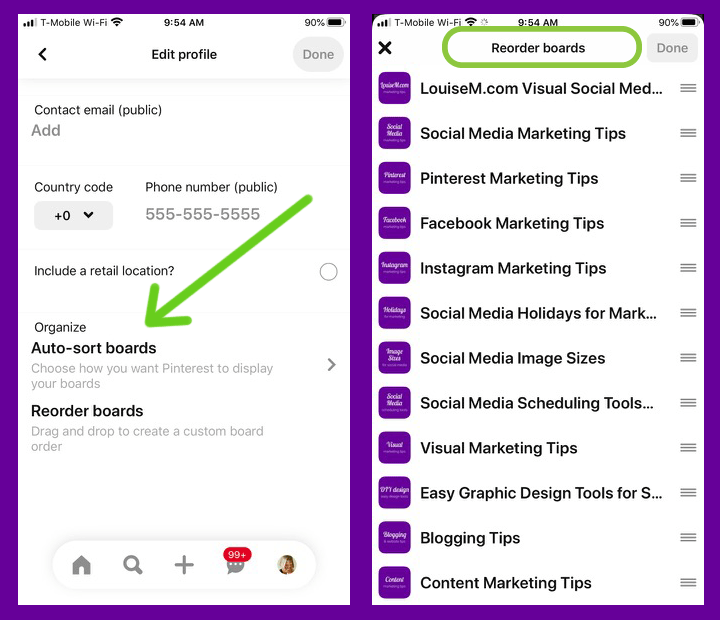The image size is (720, 620).
Task: Open Search from the bottom navigation bar
Action: (133, 565)
